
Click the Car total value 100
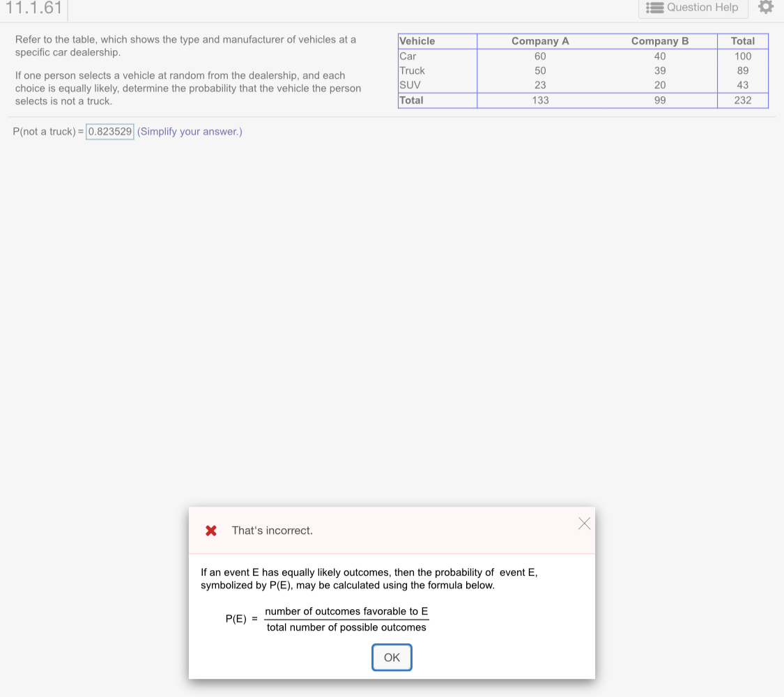742,56
